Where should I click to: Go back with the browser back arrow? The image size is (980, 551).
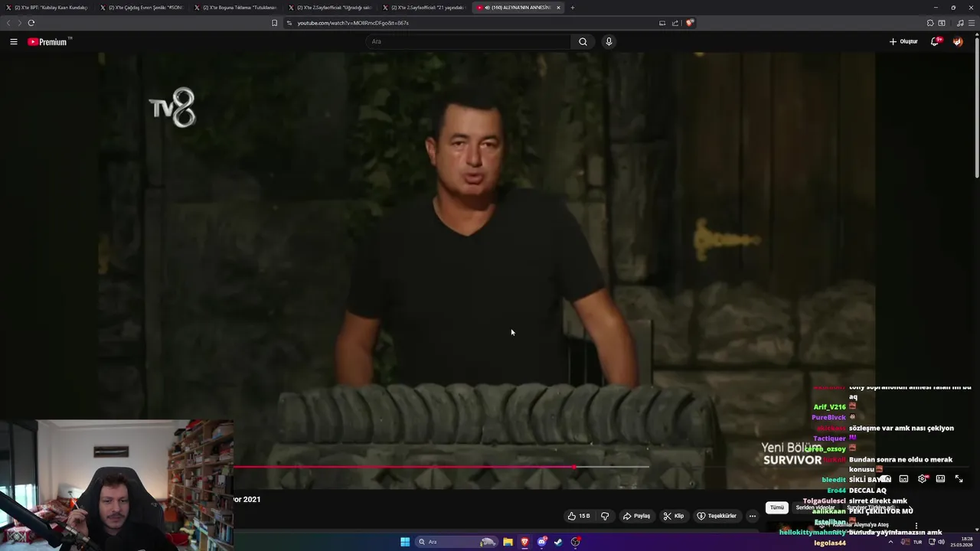coord(9,23)
